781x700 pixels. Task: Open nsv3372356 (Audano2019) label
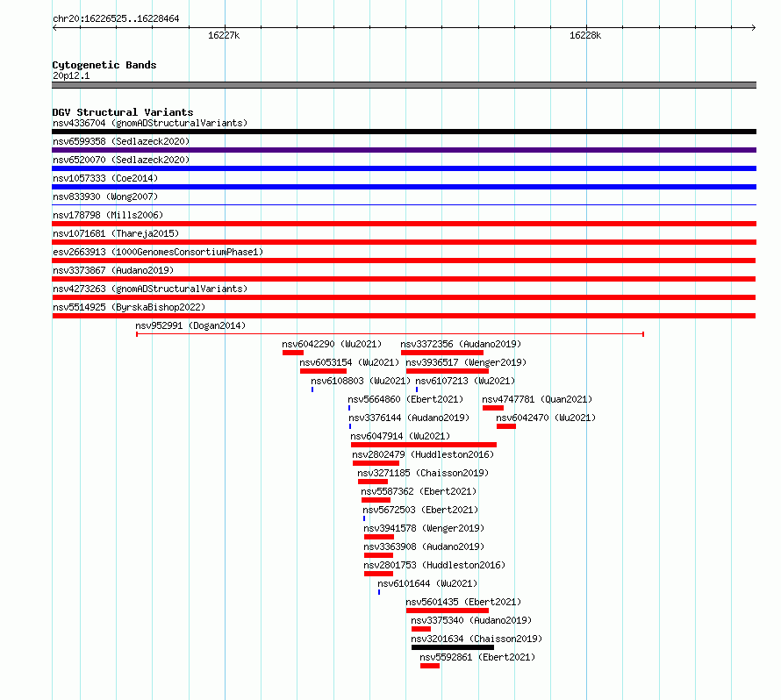[461, 344]
